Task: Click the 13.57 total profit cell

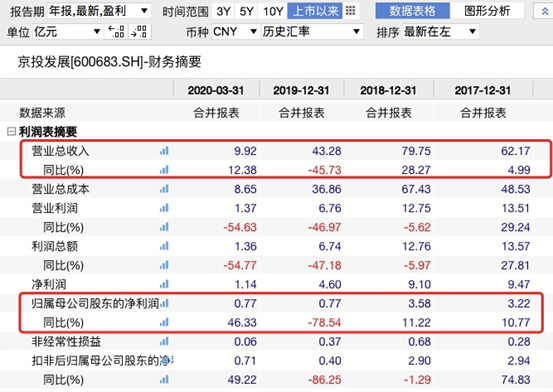Action: point(516,246)
